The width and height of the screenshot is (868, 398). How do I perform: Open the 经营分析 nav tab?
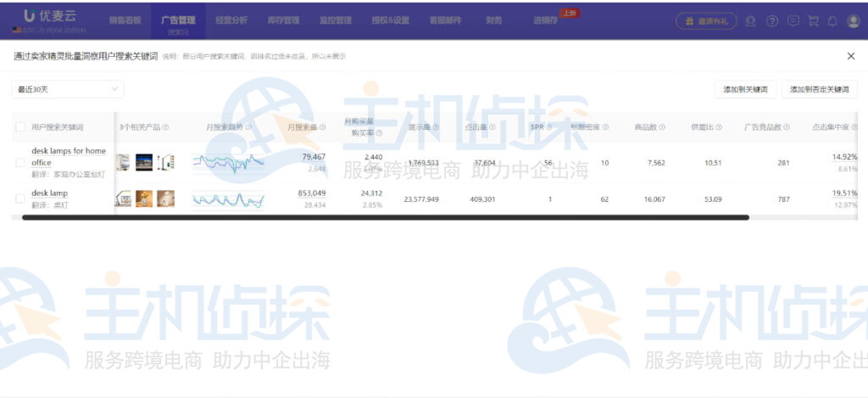(231, 20)
